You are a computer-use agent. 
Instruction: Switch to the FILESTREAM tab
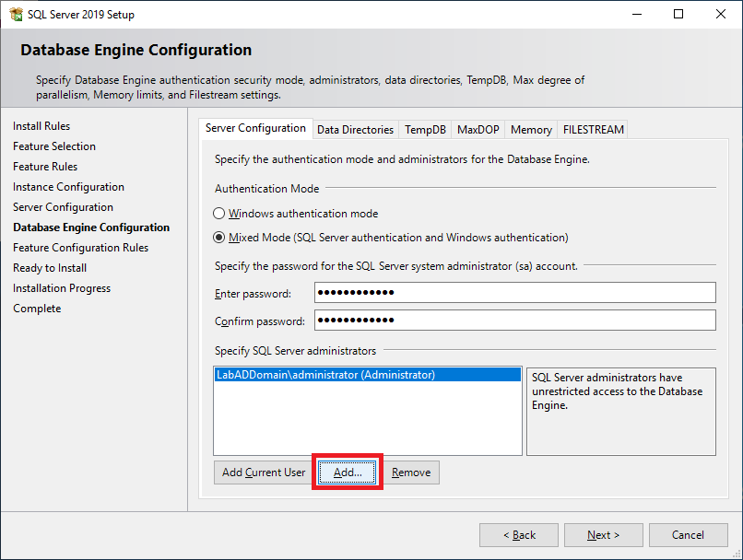tap(593, 130)
